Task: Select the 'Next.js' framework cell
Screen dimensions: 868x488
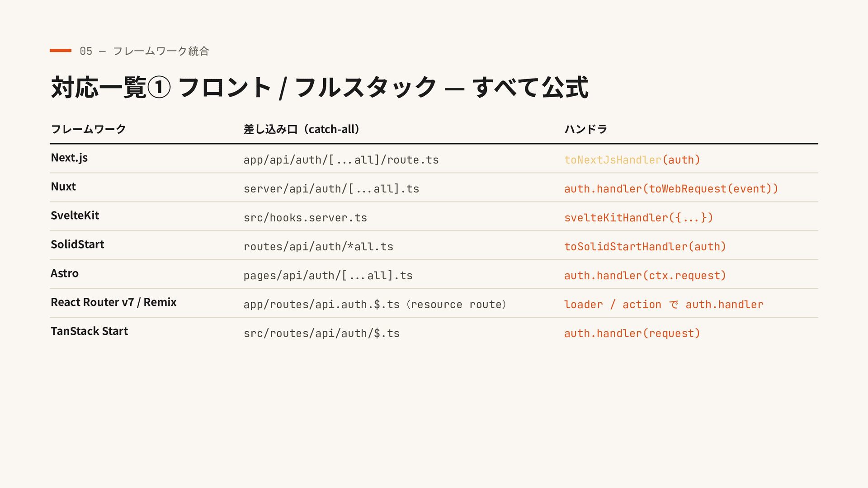Action: pyautogui.click(x=69, y=158)
